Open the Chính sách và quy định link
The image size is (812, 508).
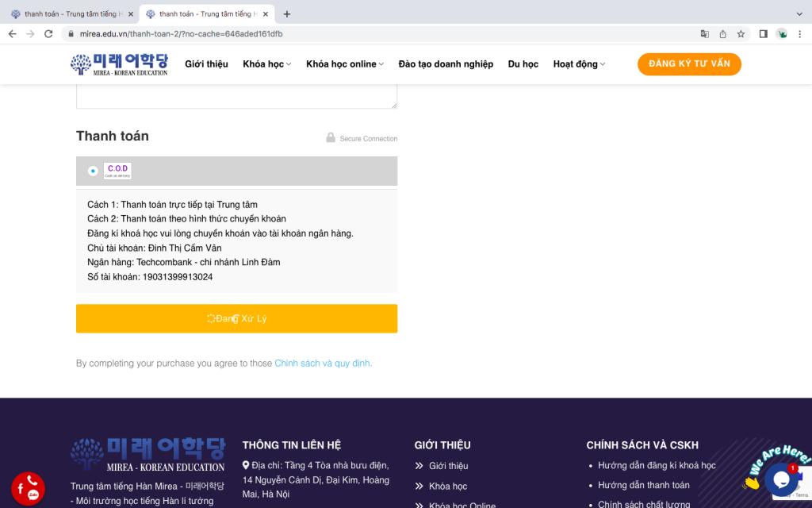tap(323, 364)
